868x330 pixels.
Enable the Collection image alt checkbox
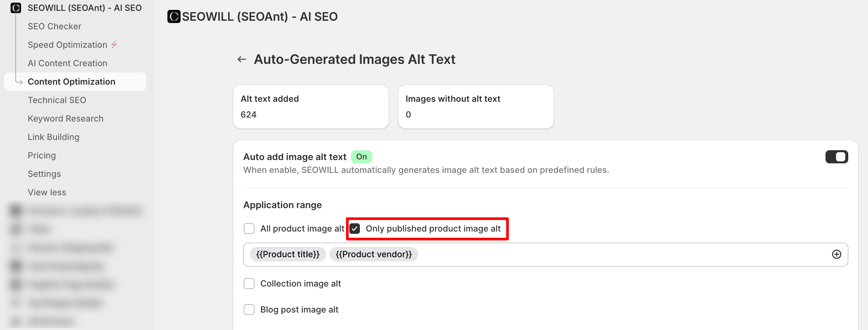(249, 284)
